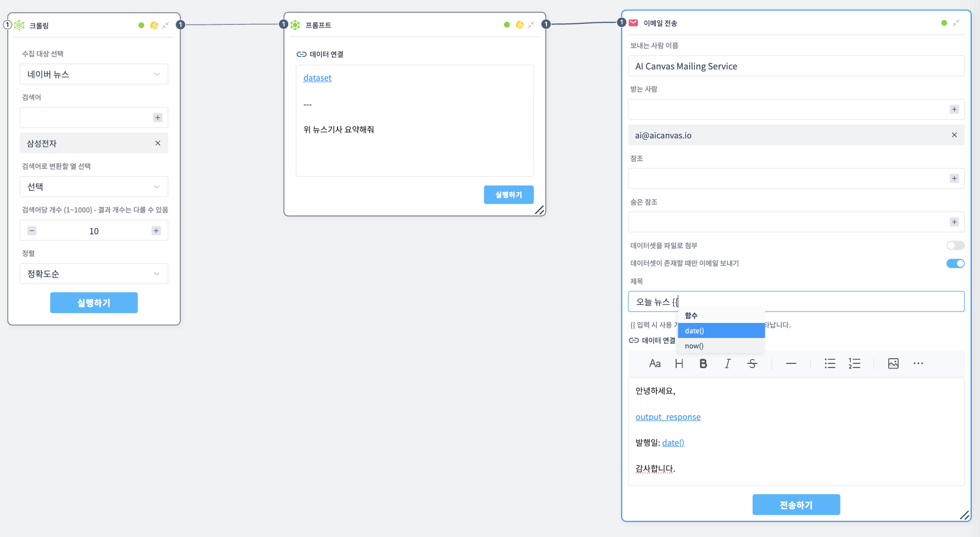Image resolution: width=980 pixels, height=537 pixels.
Task: Open the 정렬 dropdown showing 정확도순
Action: pyautogui.click(x=94, y=274)
